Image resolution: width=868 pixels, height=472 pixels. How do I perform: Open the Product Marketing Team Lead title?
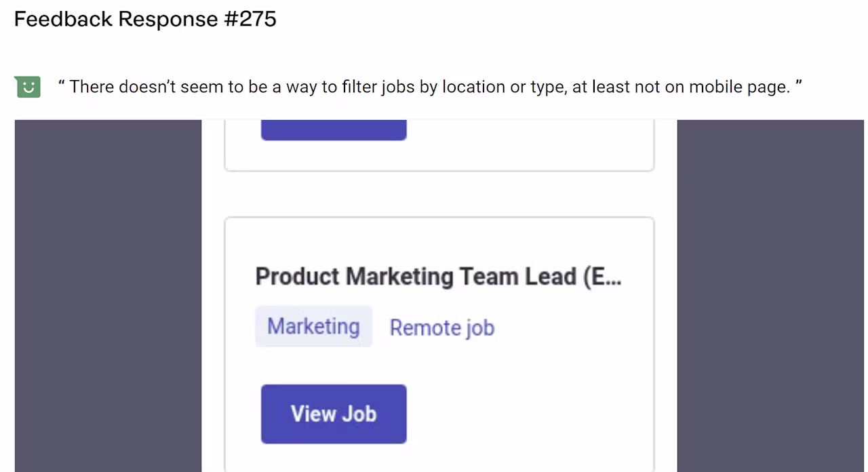pyautogui.click(x=438, y=277)
